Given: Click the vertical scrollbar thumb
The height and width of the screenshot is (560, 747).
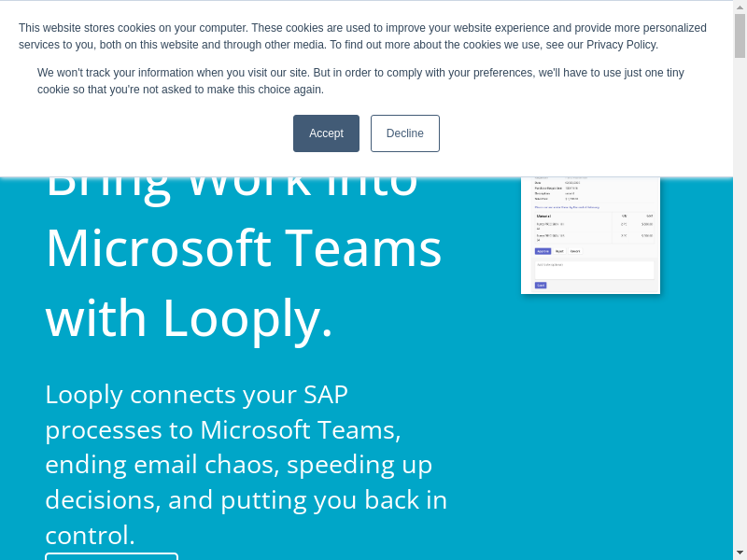Looking at the screenshot, I should coord(740,35).
